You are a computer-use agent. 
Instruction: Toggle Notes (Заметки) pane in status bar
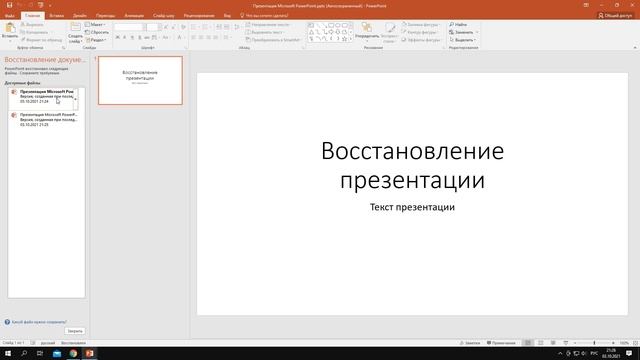click(x=470, y=343)
